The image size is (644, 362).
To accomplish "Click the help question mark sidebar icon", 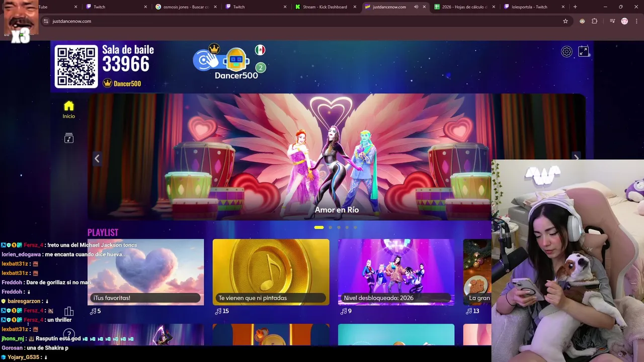I will coord(69,334).
